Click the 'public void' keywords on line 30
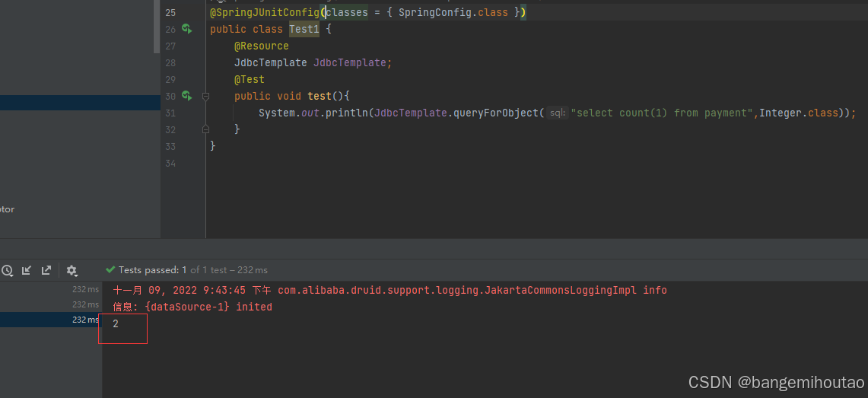Viewport: 868px width, 398px height. click(268, 97)
